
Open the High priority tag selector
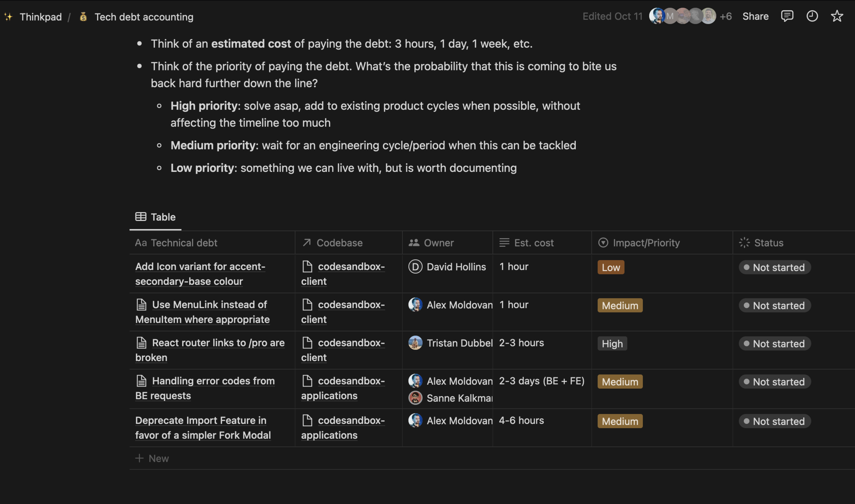point(612,343)
